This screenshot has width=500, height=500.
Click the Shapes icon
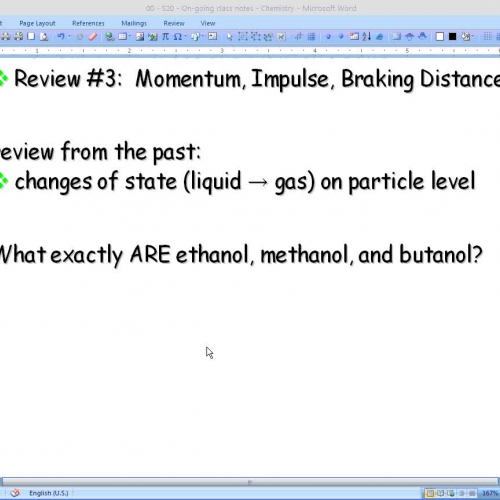pos(195,37)
